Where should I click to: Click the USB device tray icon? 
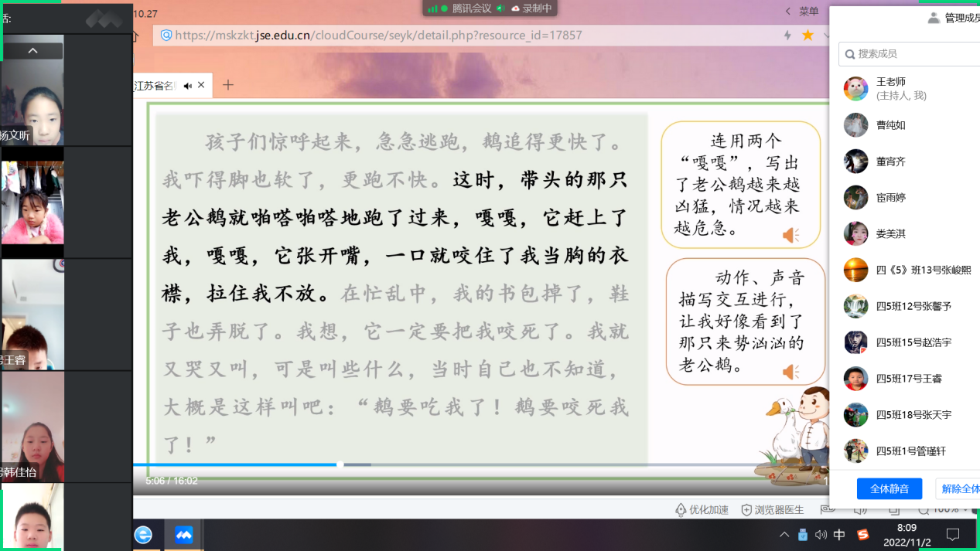[803, 535]
